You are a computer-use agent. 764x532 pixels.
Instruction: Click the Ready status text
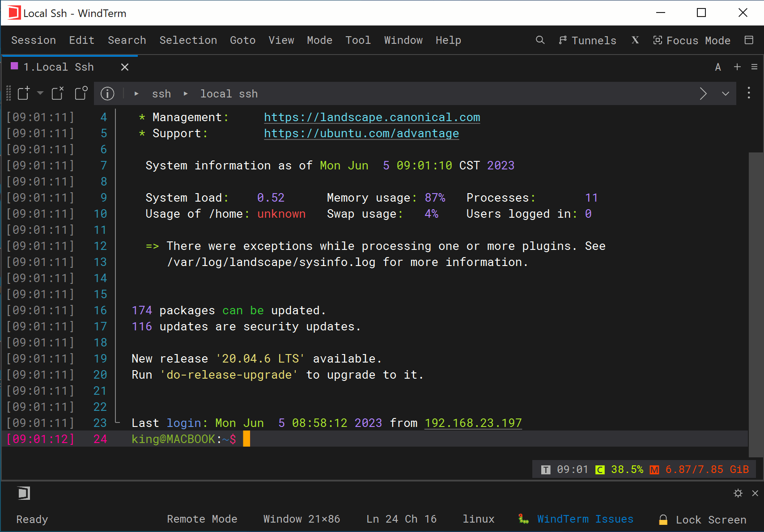[32, 519]
